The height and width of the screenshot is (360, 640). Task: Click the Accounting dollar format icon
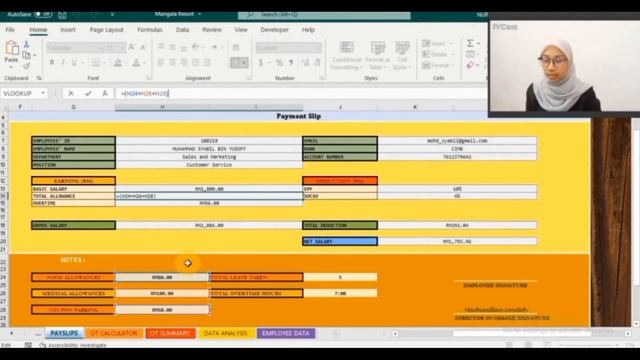(260, 63)
